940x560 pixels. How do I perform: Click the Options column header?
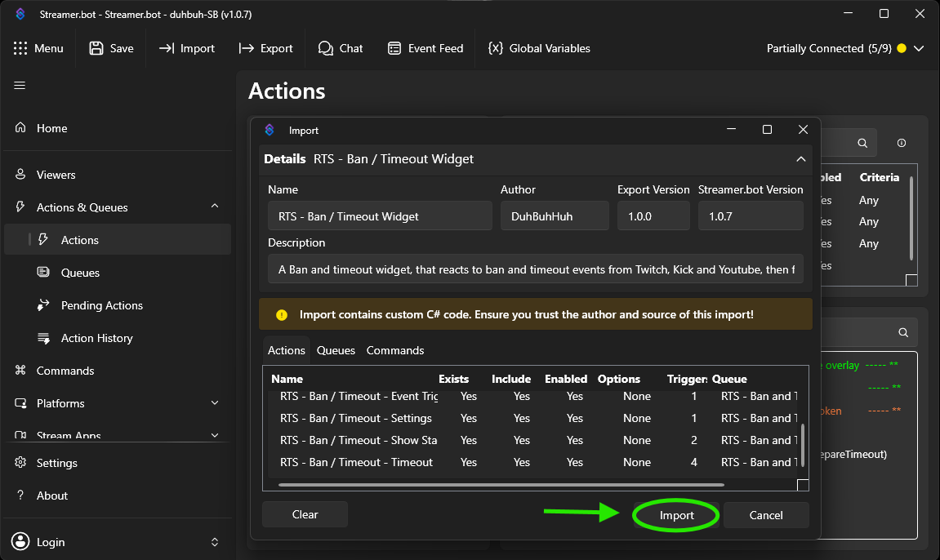coord(619,379)
